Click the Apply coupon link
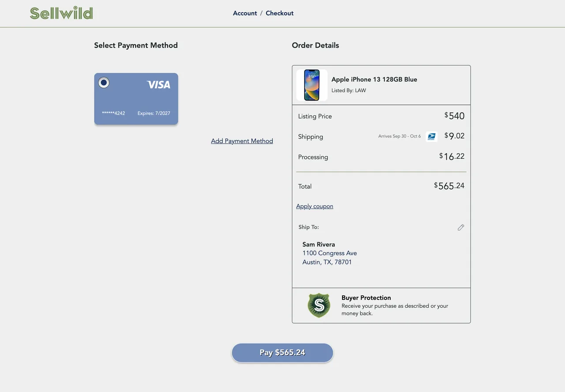The image size is (565, 392). [x=315, y=206]
